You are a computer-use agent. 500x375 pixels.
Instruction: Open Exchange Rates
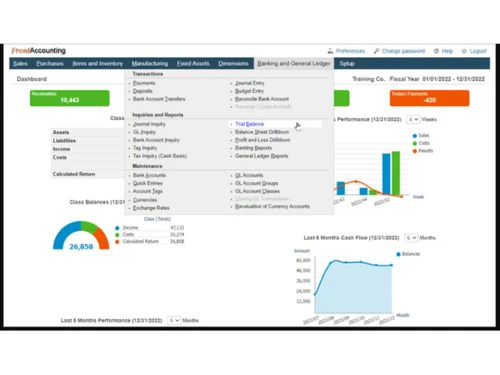pyautogui.click(x=151, y=208)
